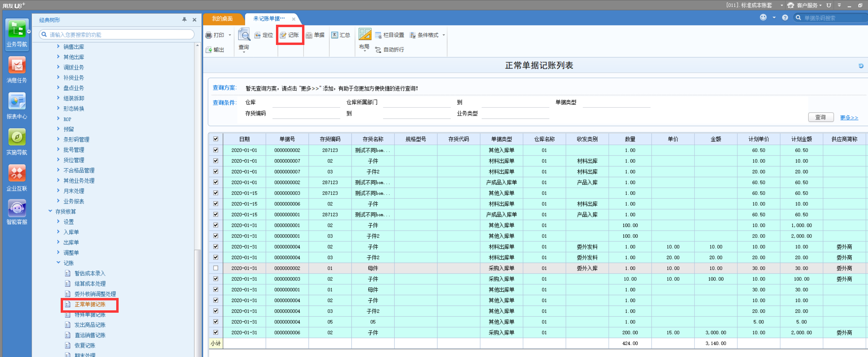Click the smiley feedback icon
The image size is (868, 357).
pos(763,18)
